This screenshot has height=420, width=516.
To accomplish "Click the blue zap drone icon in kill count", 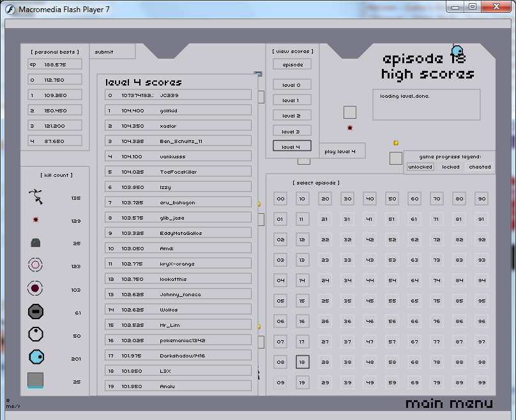I will tap(36, 357).
